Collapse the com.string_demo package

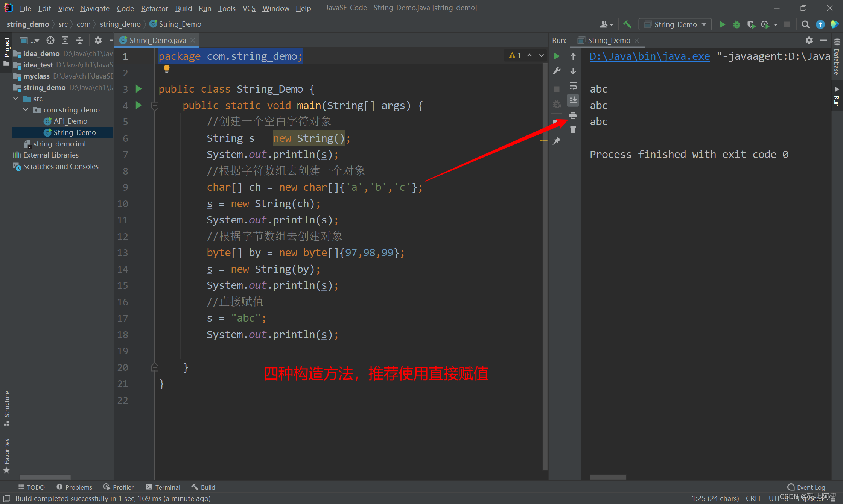pyautogui.click(x=26, y=110)
